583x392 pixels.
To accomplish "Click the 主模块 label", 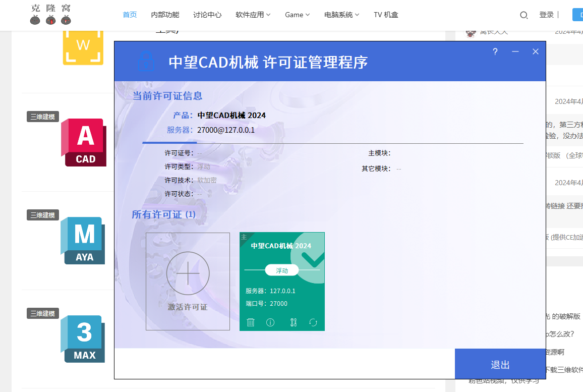I will pos(379,153).
